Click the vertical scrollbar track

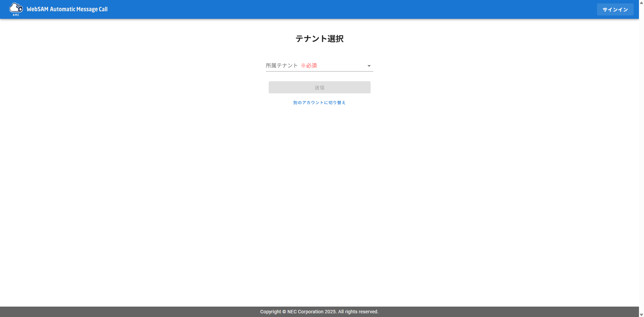click(x=641, y=158)
